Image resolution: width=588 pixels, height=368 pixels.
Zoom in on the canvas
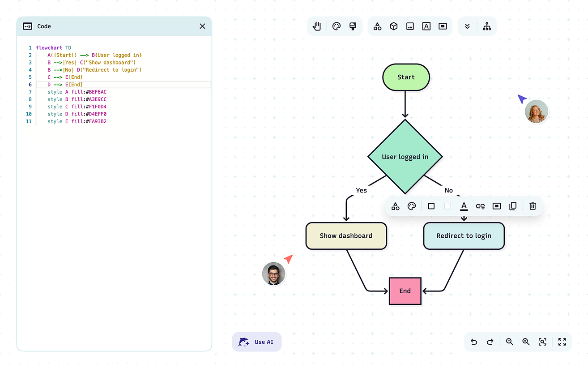click(x=526, y=342)
